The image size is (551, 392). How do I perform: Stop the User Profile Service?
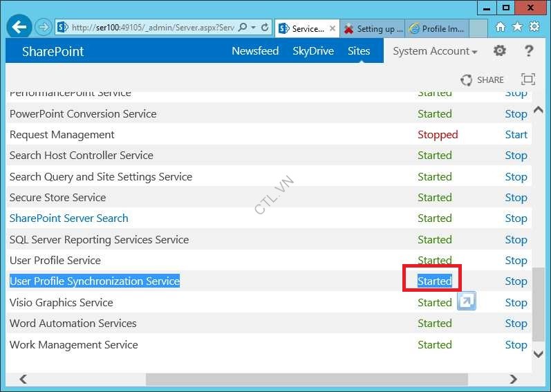pos(516,260)
